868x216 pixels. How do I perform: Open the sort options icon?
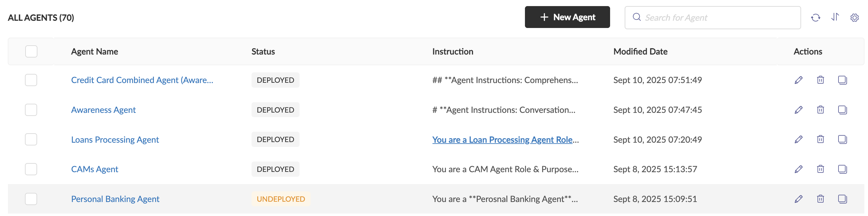pyautogui.click(x=836, y=17)
